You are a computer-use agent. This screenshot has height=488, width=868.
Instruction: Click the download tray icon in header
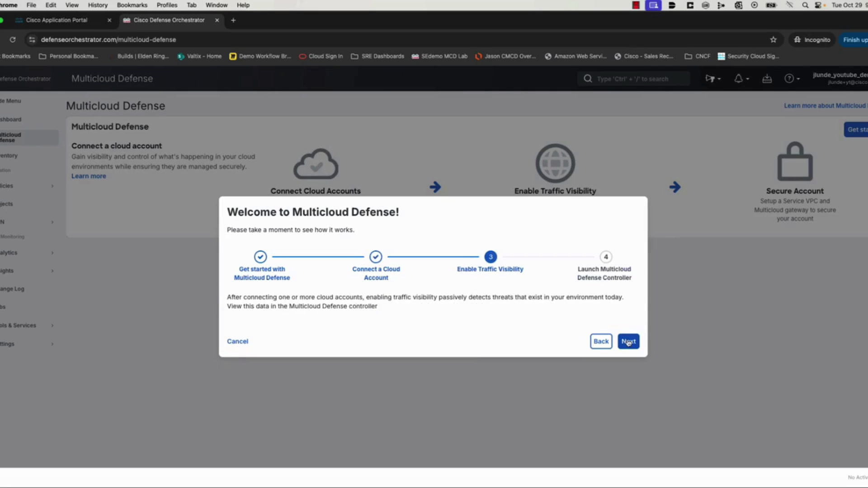(767, 79)
